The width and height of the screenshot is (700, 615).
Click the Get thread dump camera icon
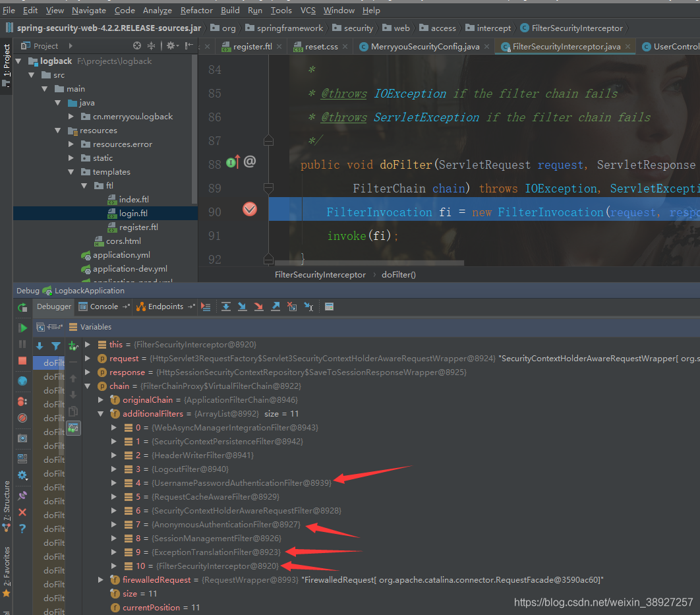[x=22, y=438]
